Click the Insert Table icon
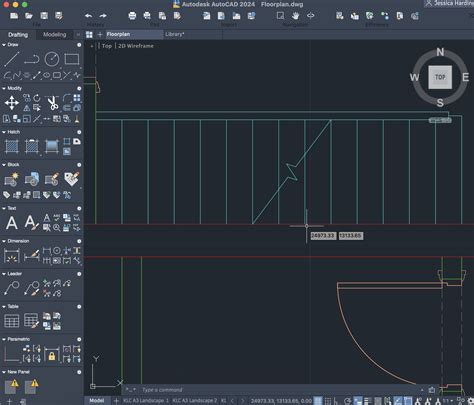 point(12,321)
